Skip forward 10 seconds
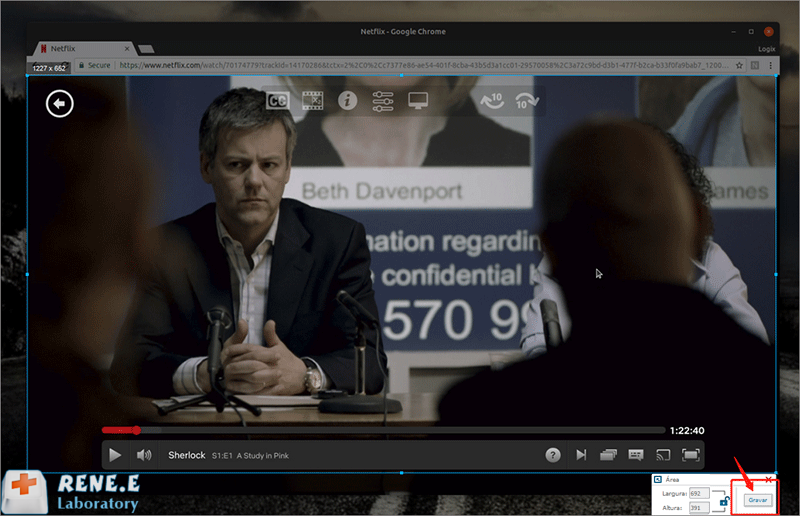Image resolution: width=800 pixels, height=516 pixels. pyautogui.click(x=527, y=101)
